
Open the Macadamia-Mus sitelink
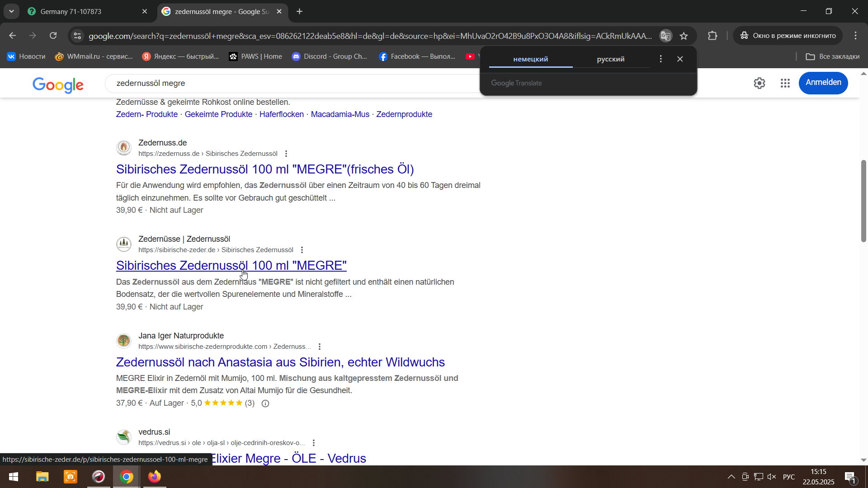point(340,114)
